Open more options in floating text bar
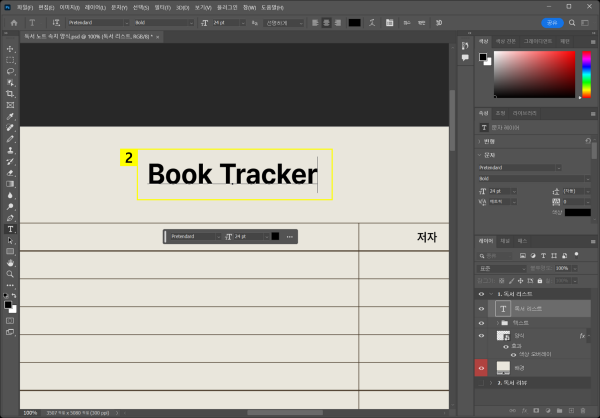This screenshot has height=418, width=600. click(290, 237)
